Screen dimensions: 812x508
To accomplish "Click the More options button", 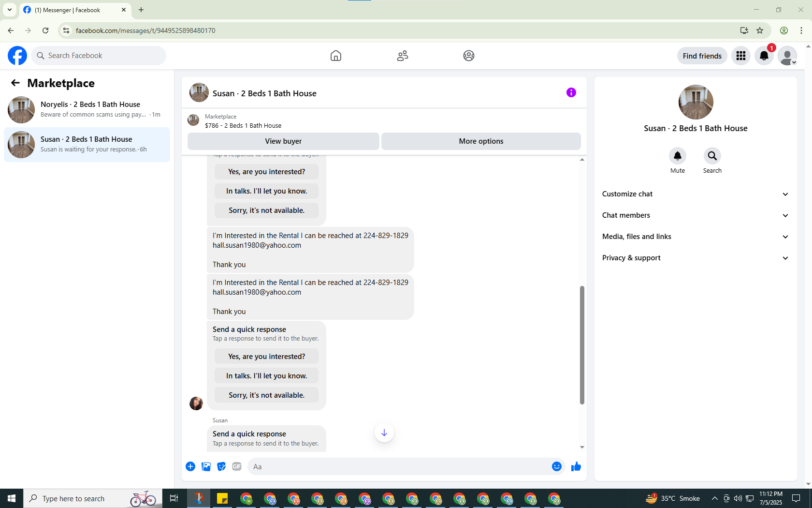I will click(481, 141).
